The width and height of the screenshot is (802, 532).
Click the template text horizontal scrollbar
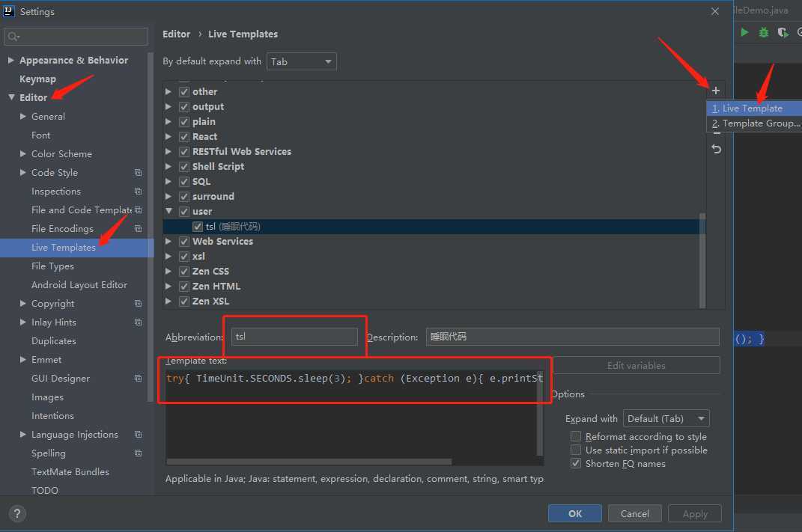pos(309,462)
